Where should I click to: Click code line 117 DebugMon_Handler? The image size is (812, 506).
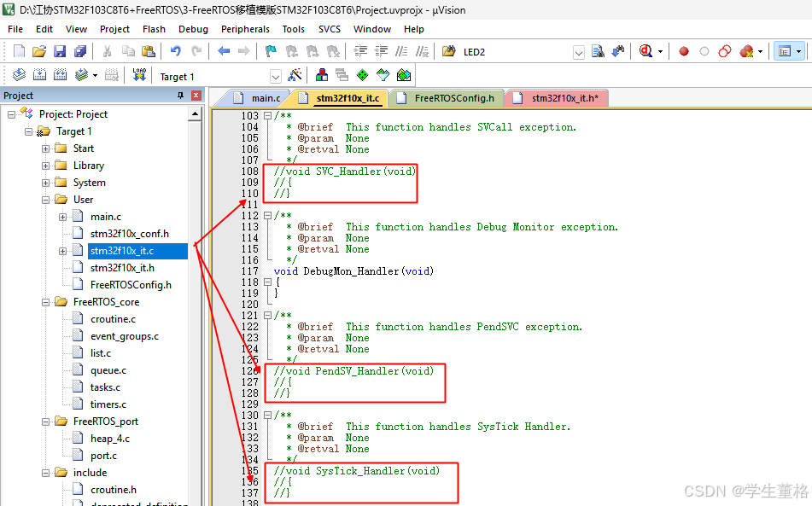(x=353, y=271)
